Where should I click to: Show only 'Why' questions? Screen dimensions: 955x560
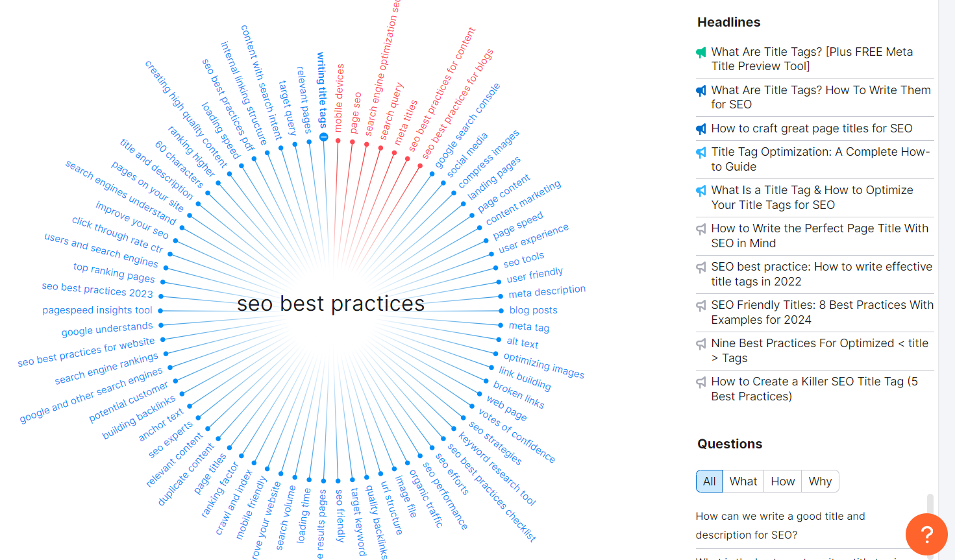[820, 481]
